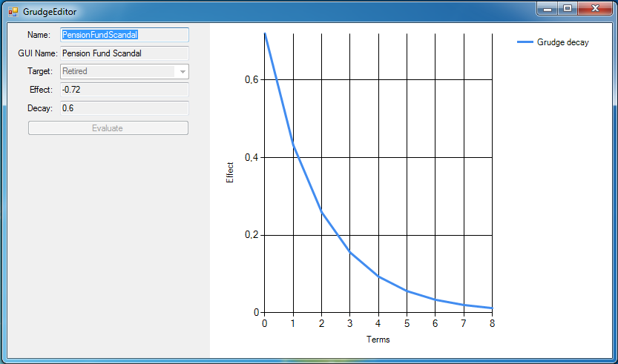Click the GrudgeEditor app icon in title bar

(13, 12)
